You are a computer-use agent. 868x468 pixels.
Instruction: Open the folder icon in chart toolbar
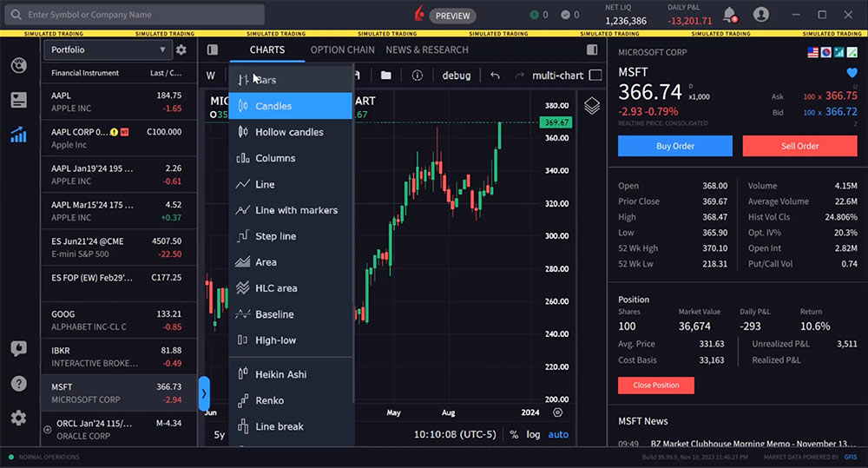point(386,76)
